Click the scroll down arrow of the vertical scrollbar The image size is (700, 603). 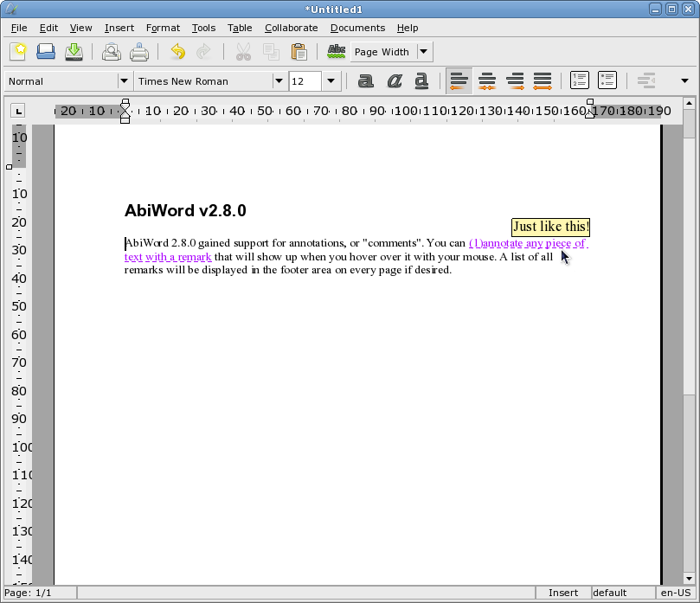tap(689, 579)
